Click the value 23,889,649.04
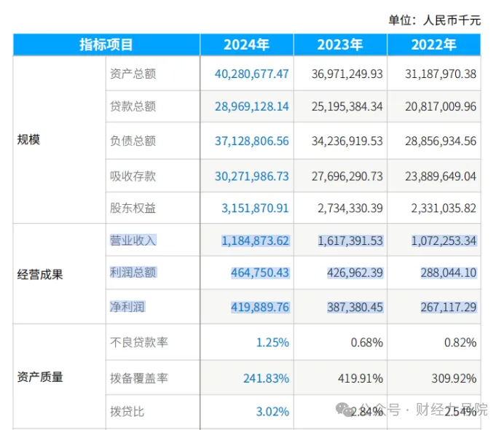504x430 pixels. (x=441, y=176)
